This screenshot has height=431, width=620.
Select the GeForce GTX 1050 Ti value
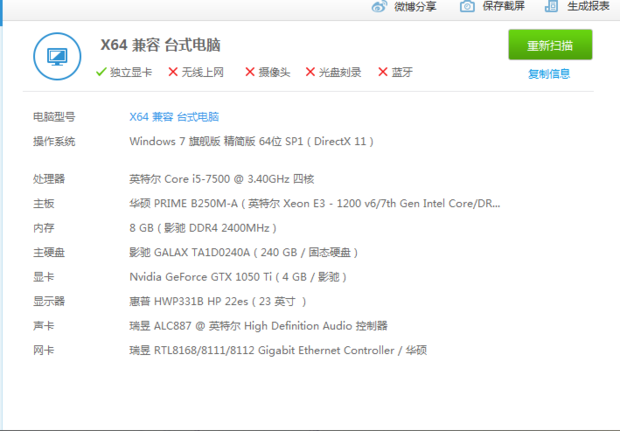tap(238, 277)
